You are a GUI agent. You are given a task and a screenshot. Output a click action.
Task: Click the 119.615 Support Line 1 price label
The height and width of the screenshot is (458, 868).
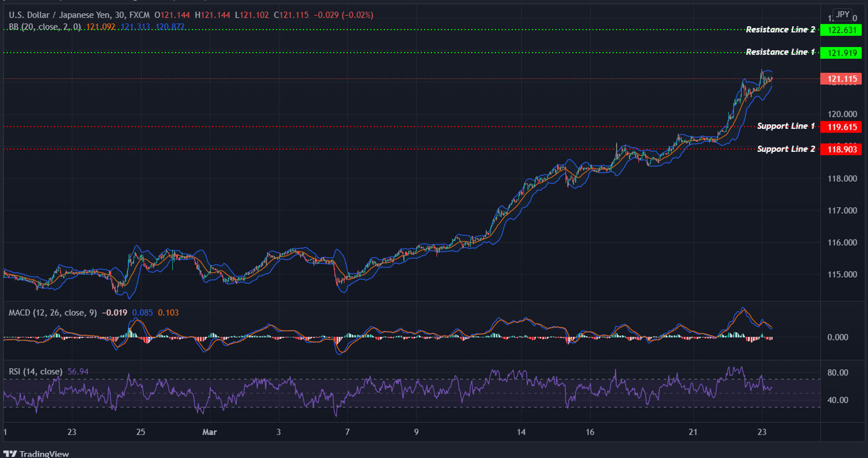840,127
